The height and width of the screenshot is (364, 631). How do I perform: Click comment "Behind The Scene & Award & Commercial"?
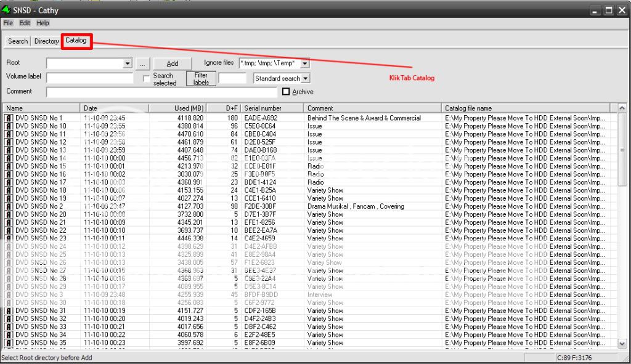tap(364, 118)
